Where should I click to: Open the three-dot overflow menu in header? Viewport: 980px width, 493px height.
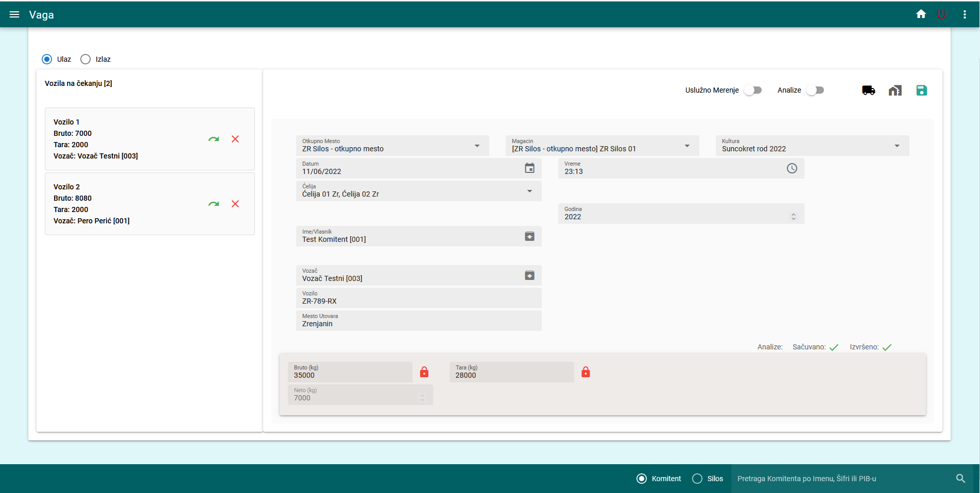965,14
